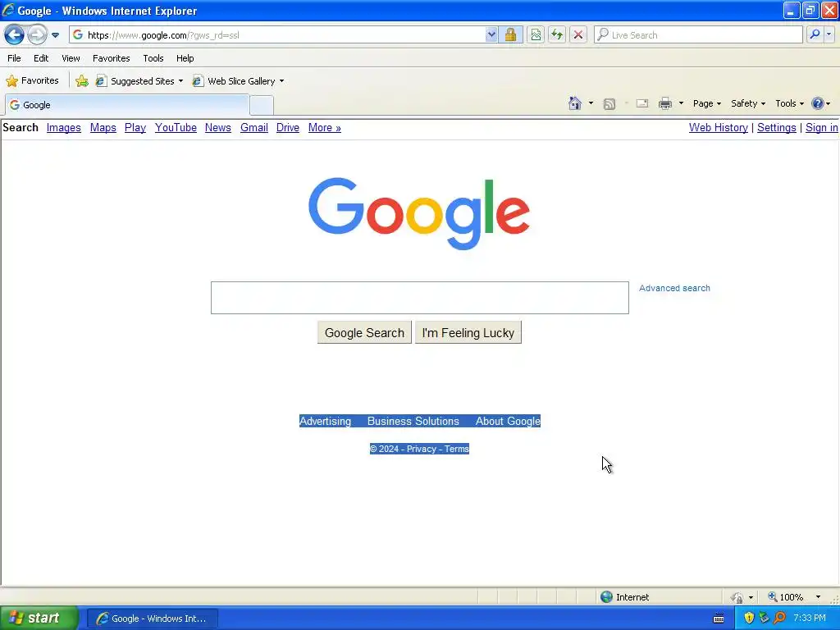Refresh the page with green arrows
This screenshot has height=630, width=840.
[x=557, y=34]
